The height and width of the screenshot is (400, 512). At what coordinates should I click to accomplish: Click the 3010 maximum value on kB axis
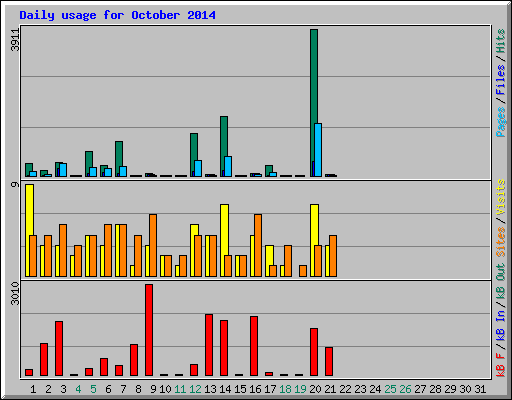click(x=15, y=293)
